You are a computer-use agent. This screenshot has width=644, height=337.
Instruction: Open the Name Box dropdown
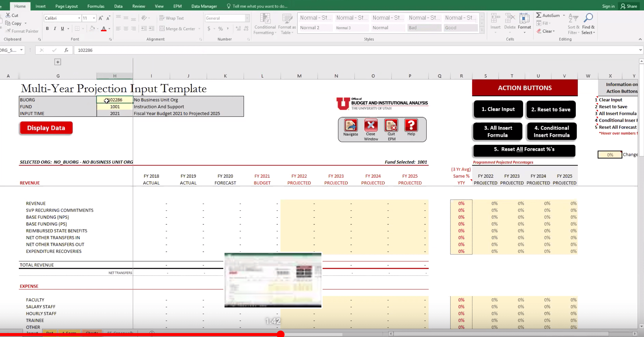pos(21,50)
